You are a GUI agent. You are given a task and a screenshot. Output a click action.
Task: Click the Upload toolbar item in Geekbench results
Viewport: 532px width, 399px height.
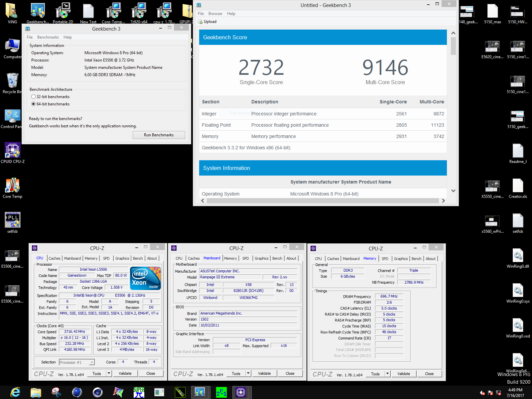pyautogui.click(x=207, y=22)
